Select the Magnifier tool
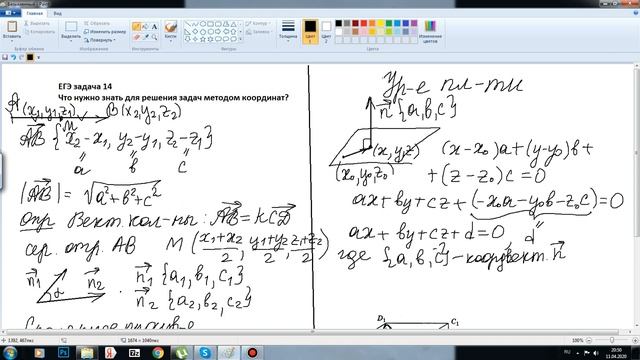This screenshot has height=360, width=640. tap(154, 37)
